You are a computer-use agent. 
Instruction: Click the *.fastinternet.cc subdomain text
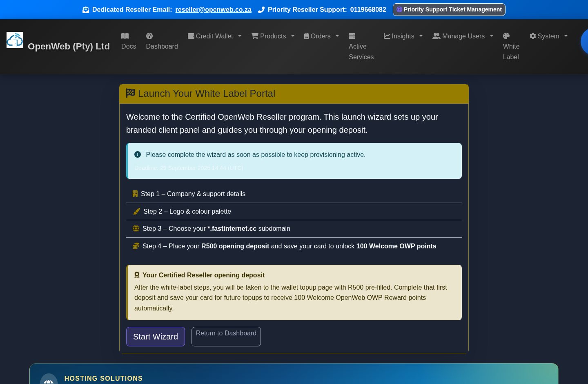[x=232, y=228]
